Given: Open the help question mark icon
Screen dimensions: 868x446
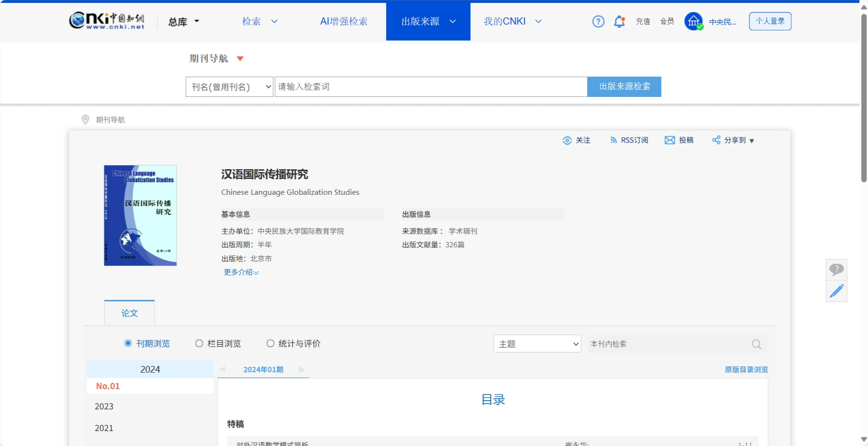Looking at the screenshot, I should [x=598, y=21].
